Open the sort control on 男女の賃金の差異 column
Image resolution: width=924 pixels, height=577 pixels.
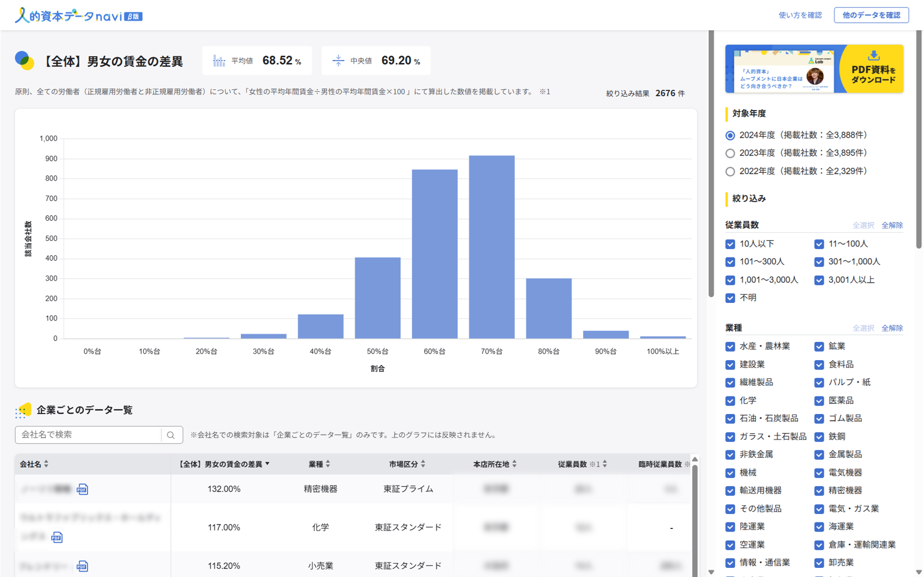pos(270,464)
